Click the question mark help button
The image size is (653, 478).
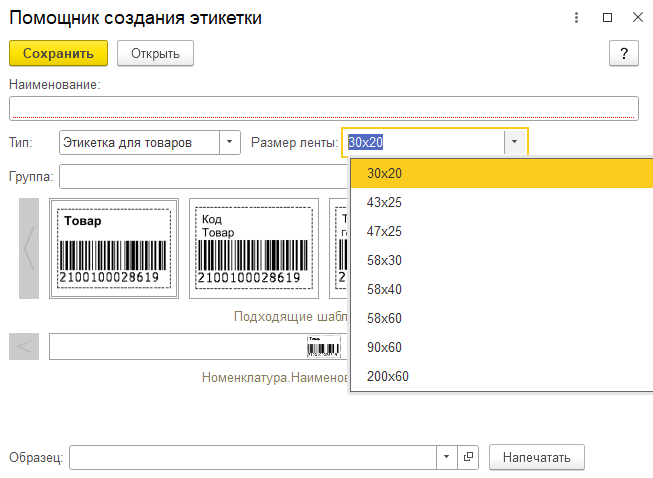[x=623, y=53]
